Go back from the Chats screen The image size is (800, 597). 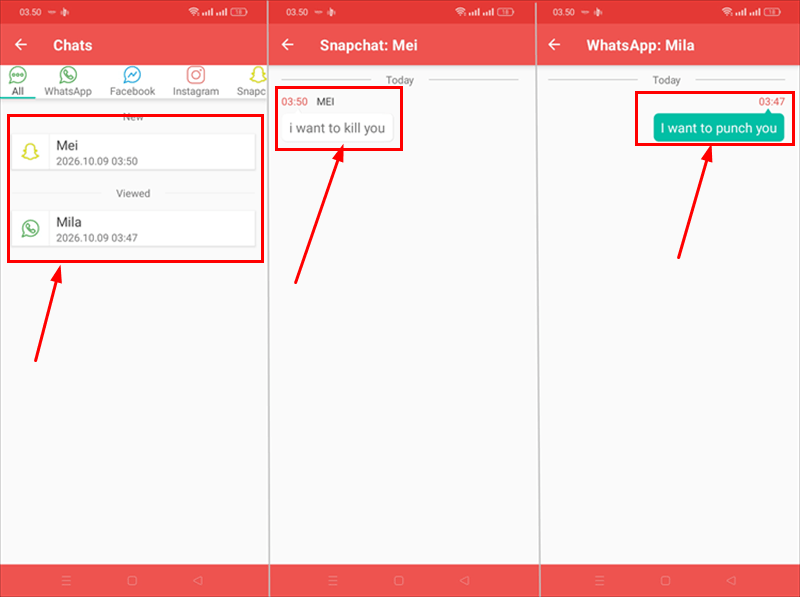click(21, 45)
